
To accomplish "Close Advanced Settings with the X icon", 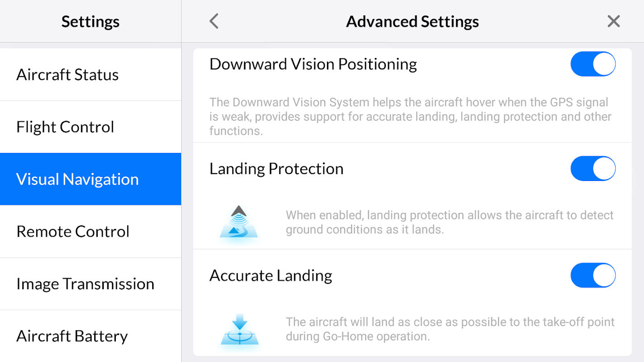I will [614, 21].
